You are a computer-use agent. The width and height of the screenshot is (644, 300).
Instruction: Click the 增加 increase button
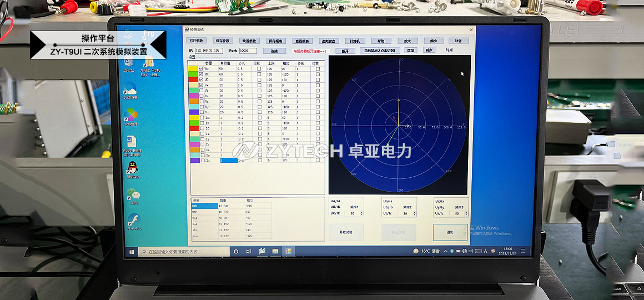tap(410, 50)
